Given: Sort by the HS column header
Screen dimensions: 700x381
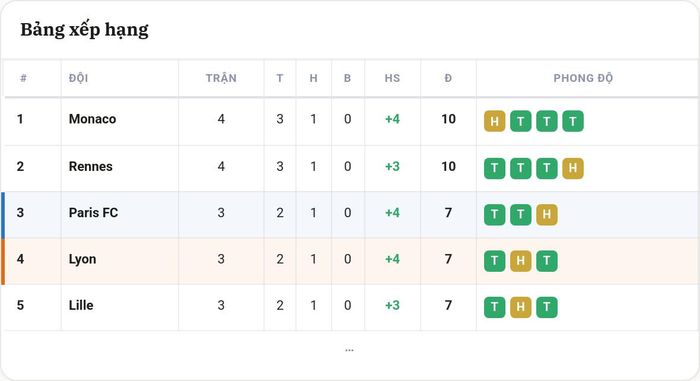Looking at the screenshot, I should coord(392,78).
